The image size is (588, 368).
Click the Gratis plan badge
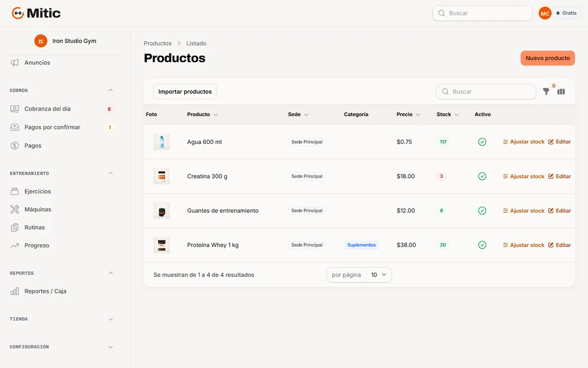[567, 13]
